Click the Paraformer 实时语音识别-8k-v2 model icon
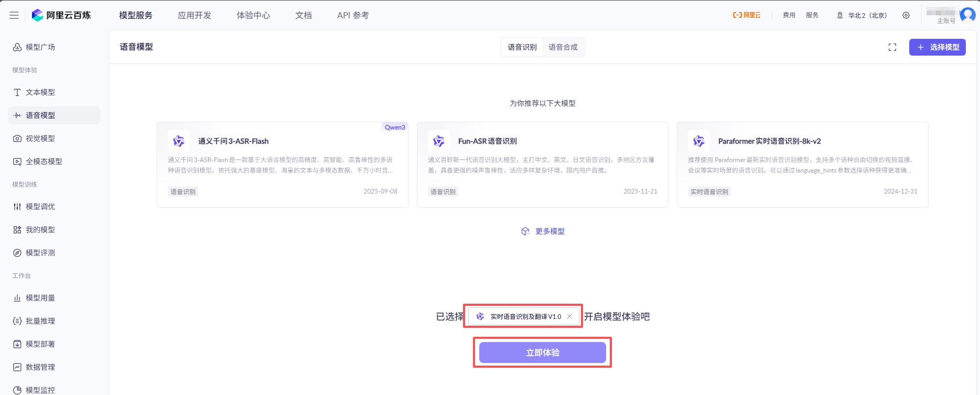 coord(699,141)
